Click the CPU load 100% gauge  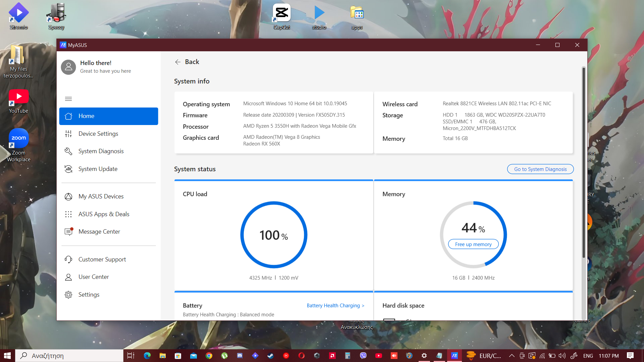(x=274, y=235)
